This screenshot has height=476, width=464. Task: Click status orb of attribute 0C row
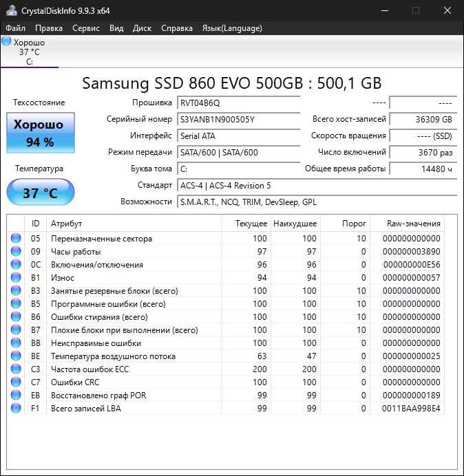16,264
